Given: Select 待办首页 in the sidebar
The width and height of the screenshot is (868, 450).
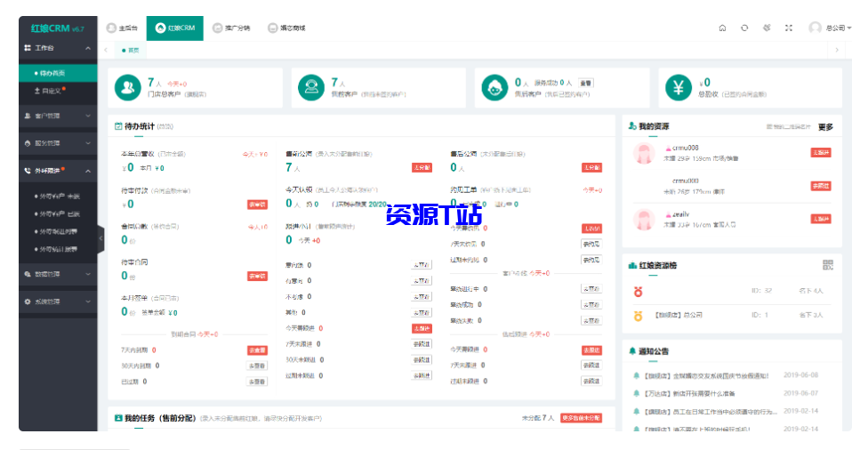Looking at the screenshot, I should pos(58,73).
